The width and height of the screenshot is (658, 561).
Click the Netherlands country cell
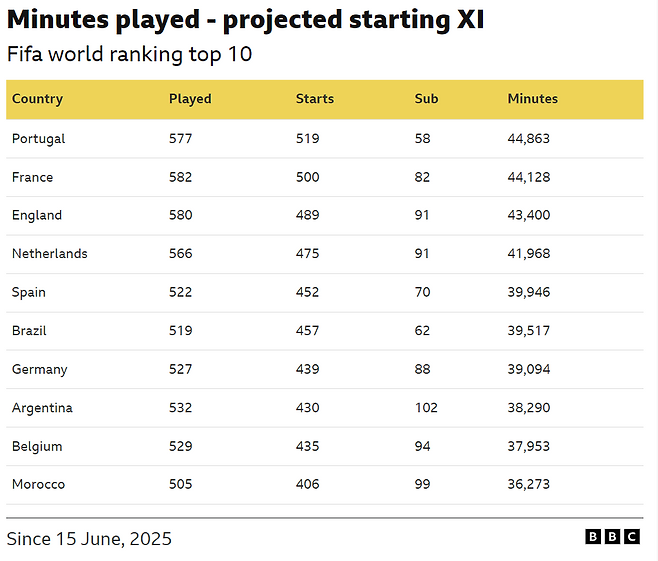(x=50, y=253)
